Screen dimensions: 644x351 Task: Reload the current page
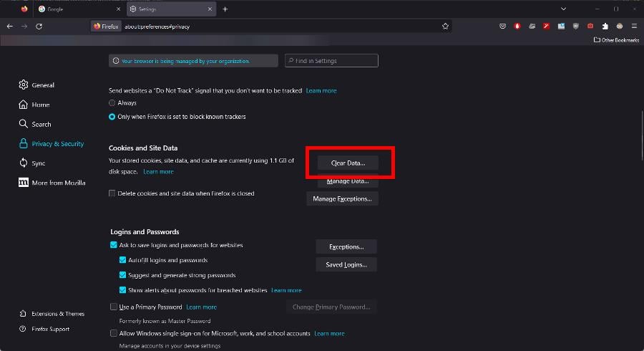click(39, 26)
